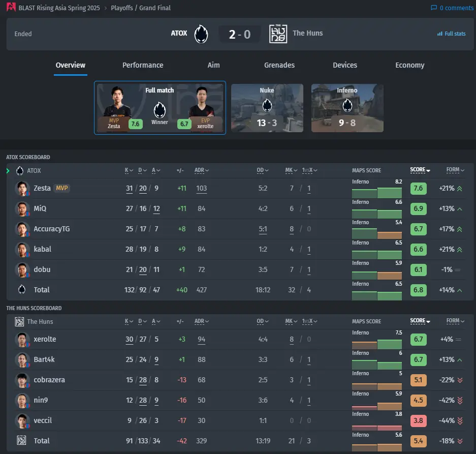Click veccil's player avatar
476x454 pixels.
pyautogui.click(x=22, y=421)
